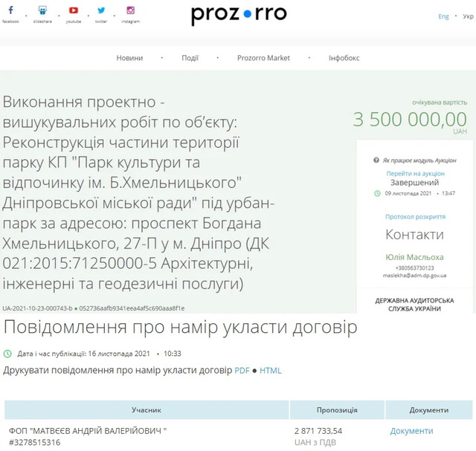Click the Документи column header
This screenshot has width=476, height=451.
(429, 410)
